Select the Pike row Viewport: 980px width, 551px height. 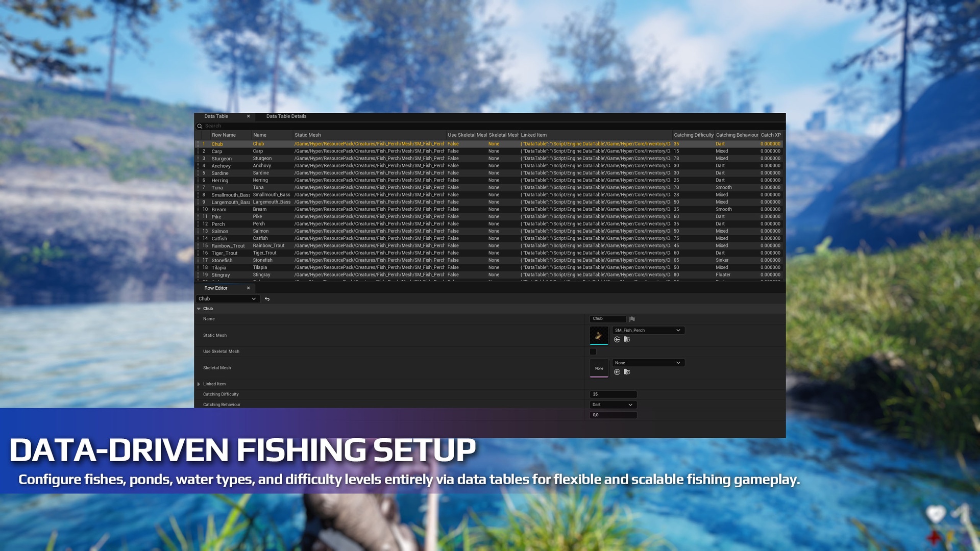click(x=490, y=217)
